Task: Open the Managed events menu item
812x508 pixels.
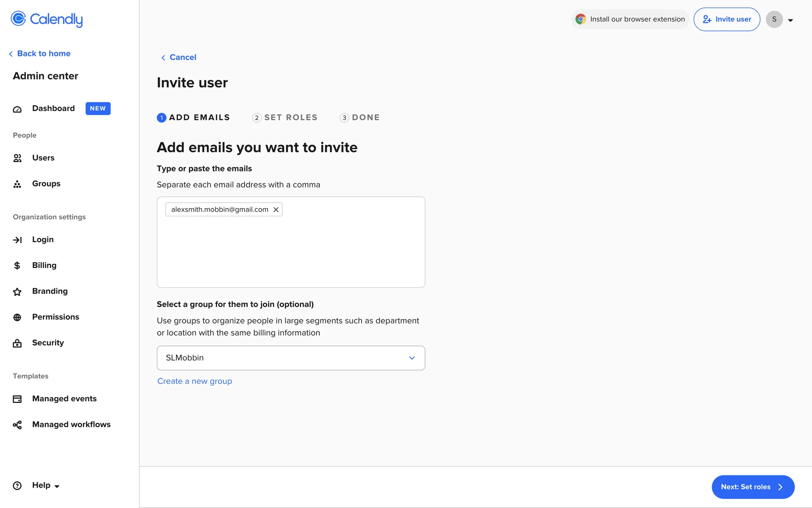Action: [x=64, y=399]
